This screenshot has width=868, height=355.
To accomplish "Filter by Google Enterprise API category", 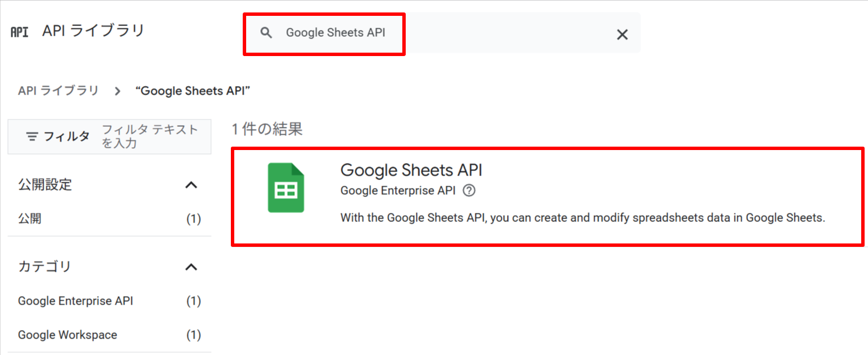I will tap(109, 301).
